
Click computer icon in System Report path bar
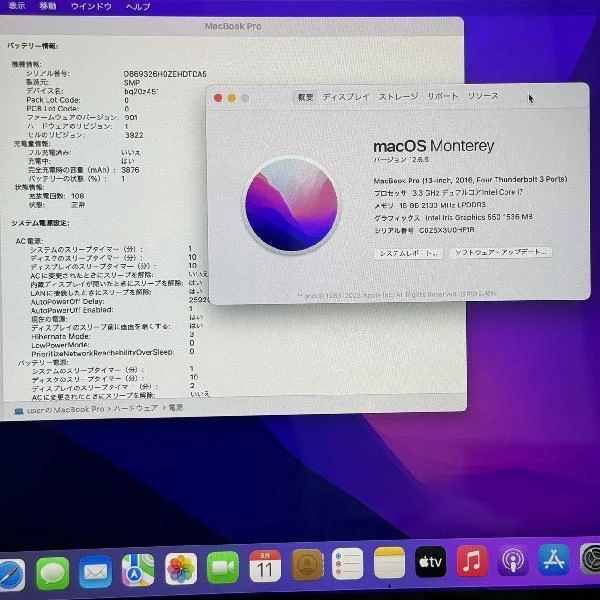point(19,411)
